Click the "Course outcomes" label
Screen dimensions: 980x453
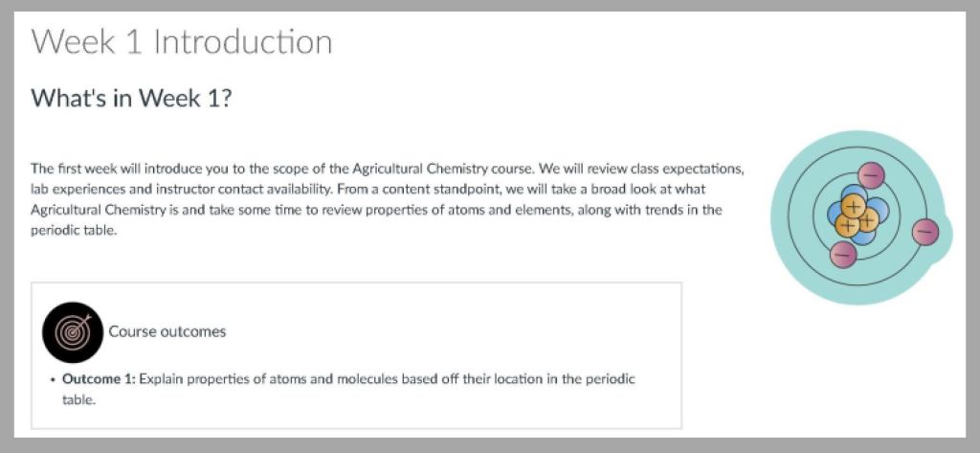pos(167,331)
